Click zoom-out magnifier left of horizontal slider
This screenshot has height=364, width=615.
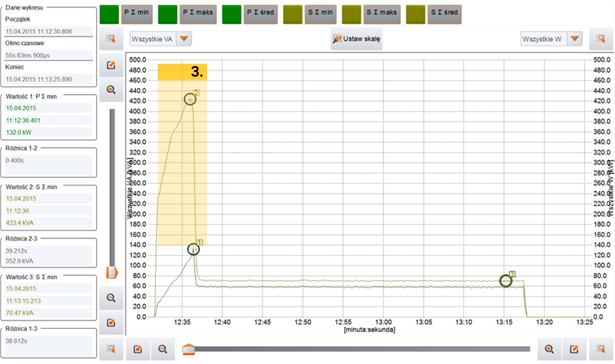tap(161, 350)
